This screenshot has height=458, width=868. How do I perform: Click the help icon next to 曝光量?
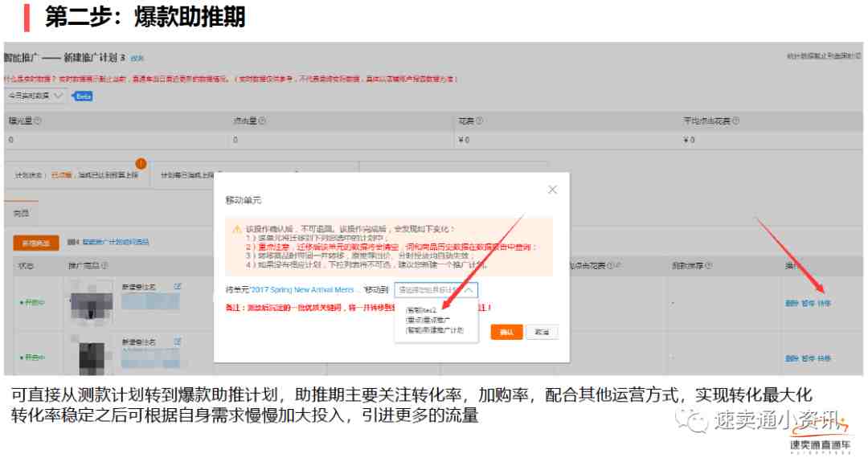pos(38,121)
